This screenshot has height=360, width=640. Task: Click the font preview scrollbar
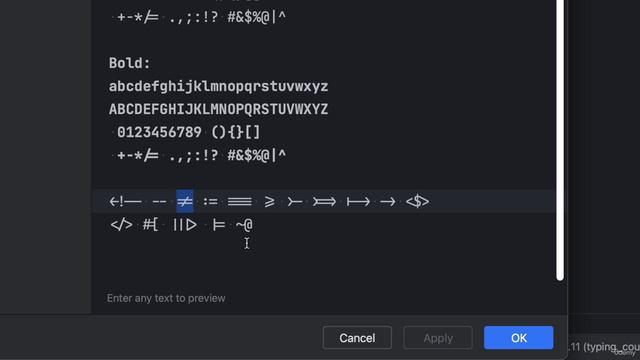(560, 139)
